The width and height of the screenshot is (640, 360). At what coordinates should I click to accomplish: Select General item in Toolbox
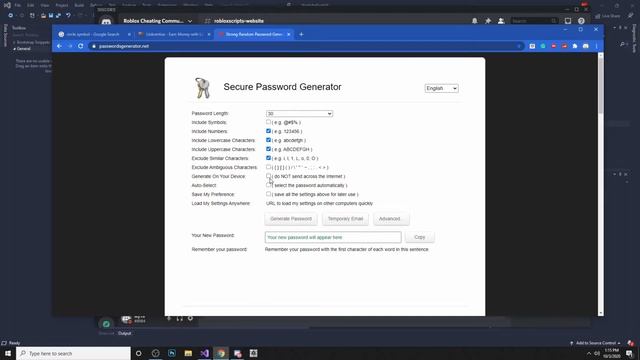click(23, 49)
